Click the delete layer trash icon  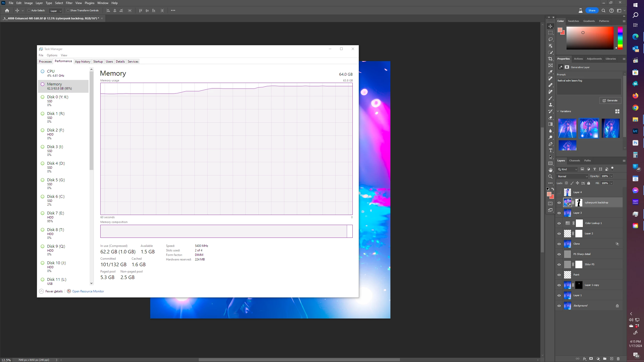[x=618, y=359]
